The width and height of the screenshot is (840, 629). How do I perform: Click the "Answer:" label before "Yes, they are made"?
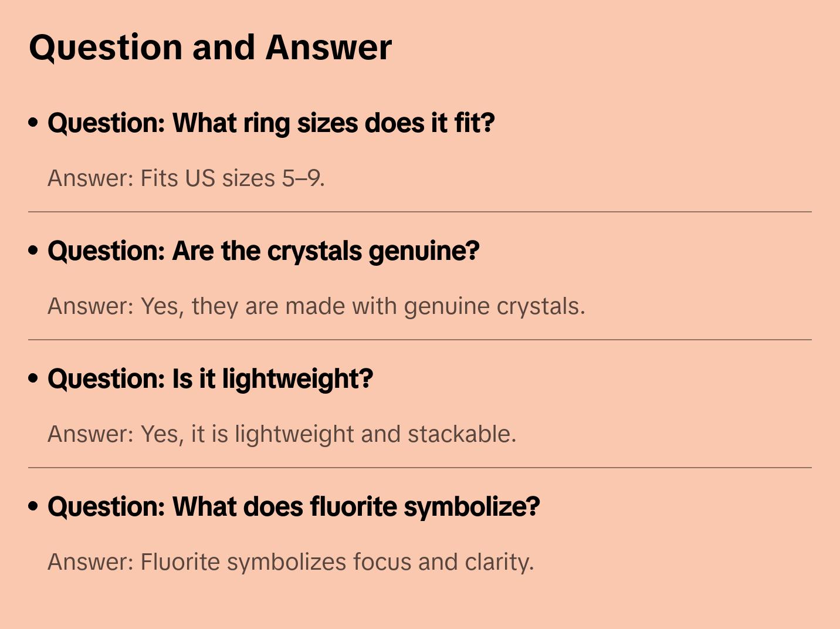point(91,306)
